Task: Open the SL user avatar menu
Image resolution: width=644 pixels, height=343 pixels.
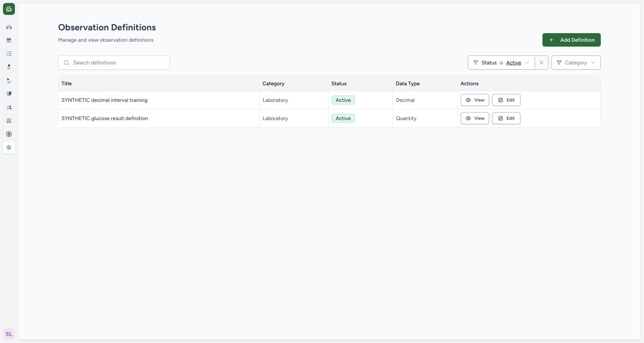Action: pyautogui.click(x=9, y=334)
